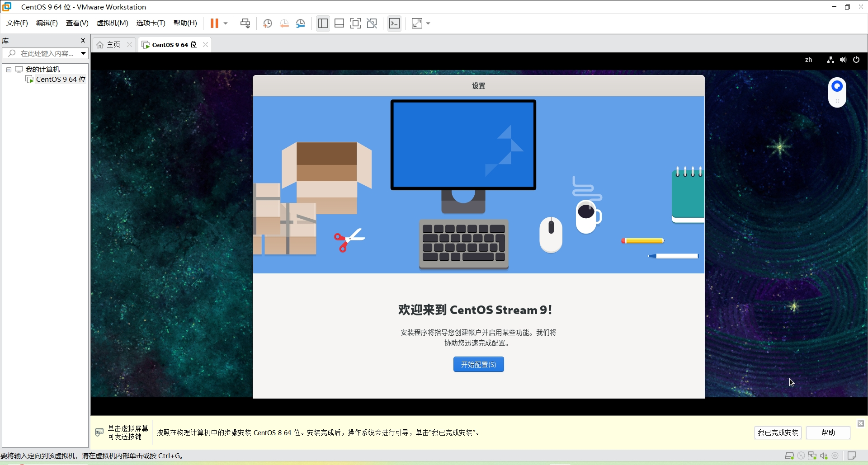Open the 文件(F) menu
The image size is (868, 465).
pos(17,23)
